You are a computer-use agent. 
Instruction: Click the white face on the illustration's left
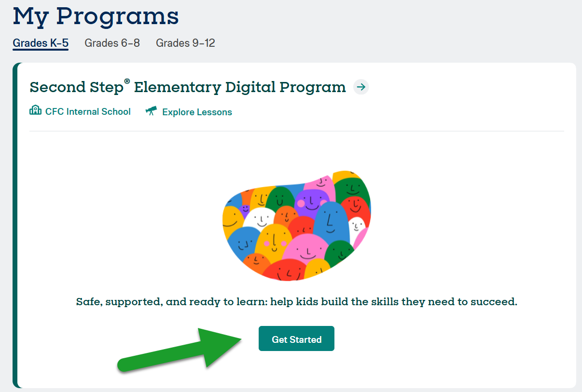click(x=261, y=219)
